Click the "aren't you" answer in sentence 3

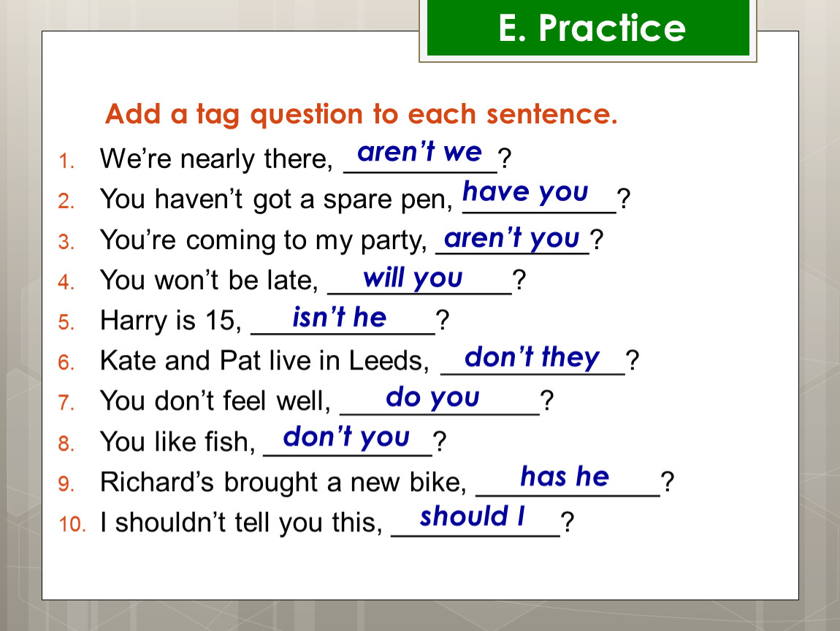coord(511,238)
